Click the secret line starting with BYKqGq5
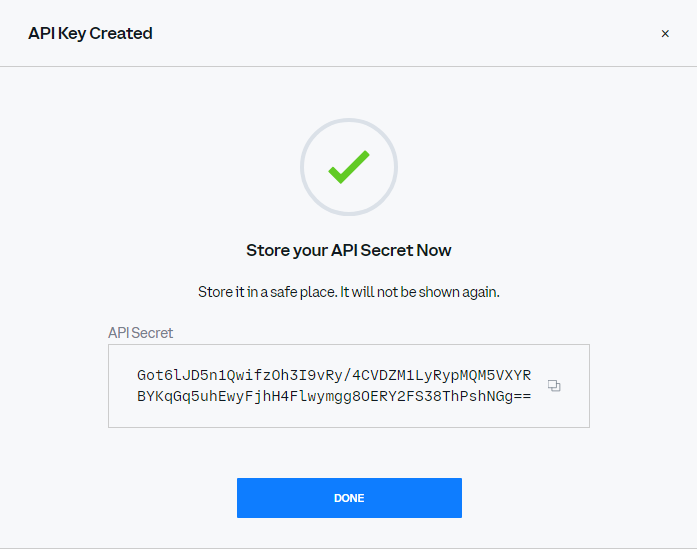 334,396
